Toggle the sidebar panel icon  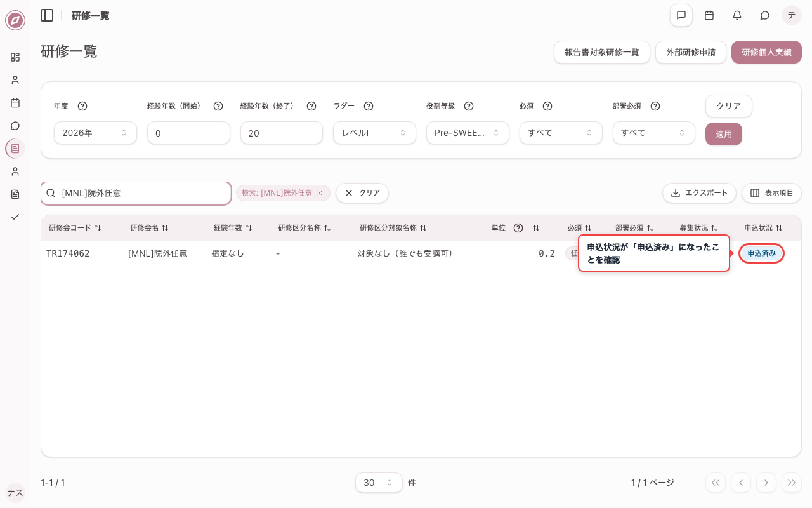47,15
